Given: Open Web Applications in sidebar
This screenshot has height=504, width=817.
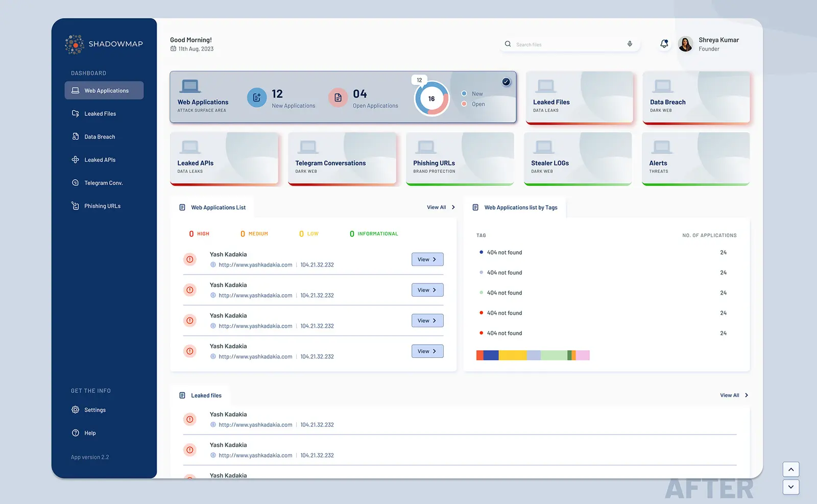Looking at the screenshot, I should pos(104,90).
